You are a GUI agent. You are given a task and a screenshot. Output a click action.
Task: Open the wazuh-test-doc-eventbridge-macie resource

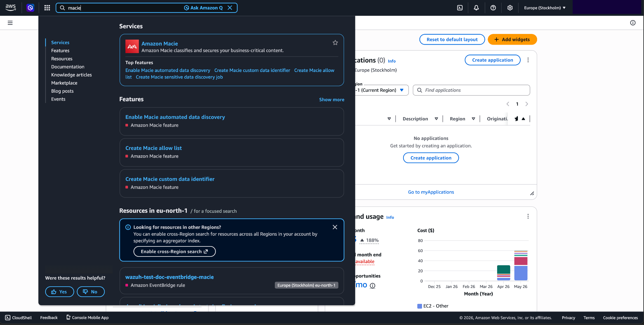tap(169, 277)
